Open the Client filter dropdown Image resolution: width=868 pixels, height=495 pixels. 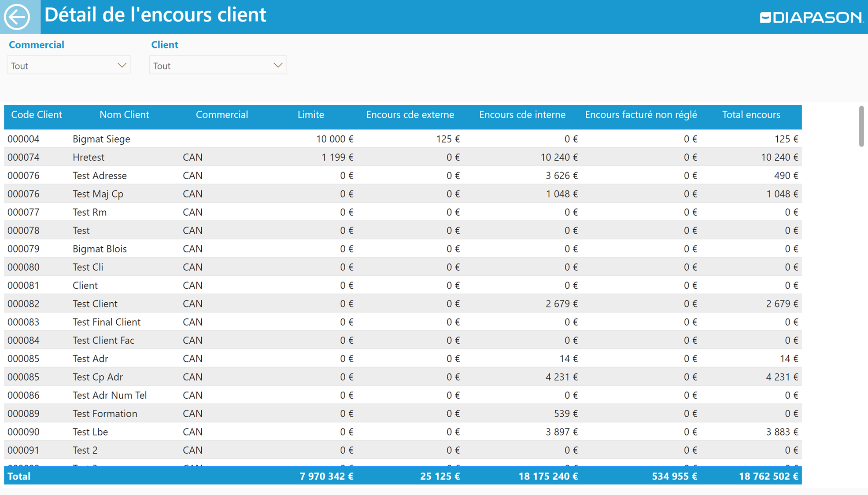pyautogui.click(x=217, y=66)
